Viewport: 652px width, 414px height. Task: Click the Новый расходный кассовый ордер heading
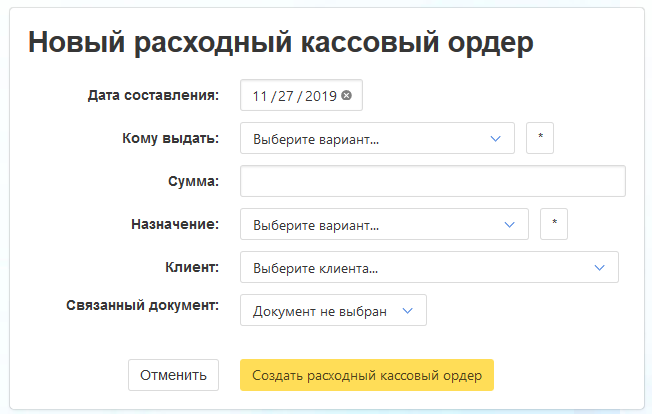tap(281, 41)
